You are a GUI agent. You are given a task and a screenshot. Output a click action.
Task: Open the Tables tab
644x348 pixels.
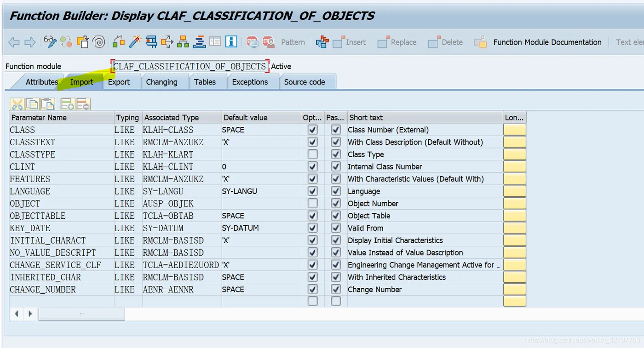[x=205, y=82]
